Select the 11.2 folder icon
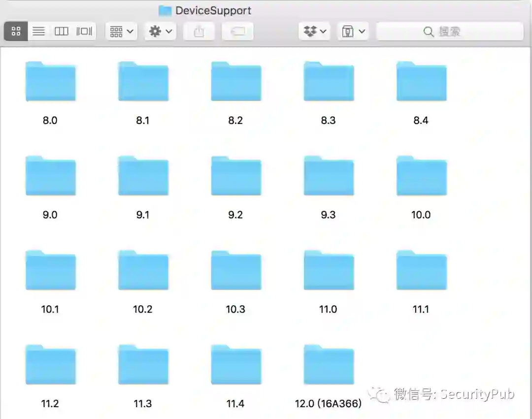Viewport: 532px width, 419px height. [51, 364]
